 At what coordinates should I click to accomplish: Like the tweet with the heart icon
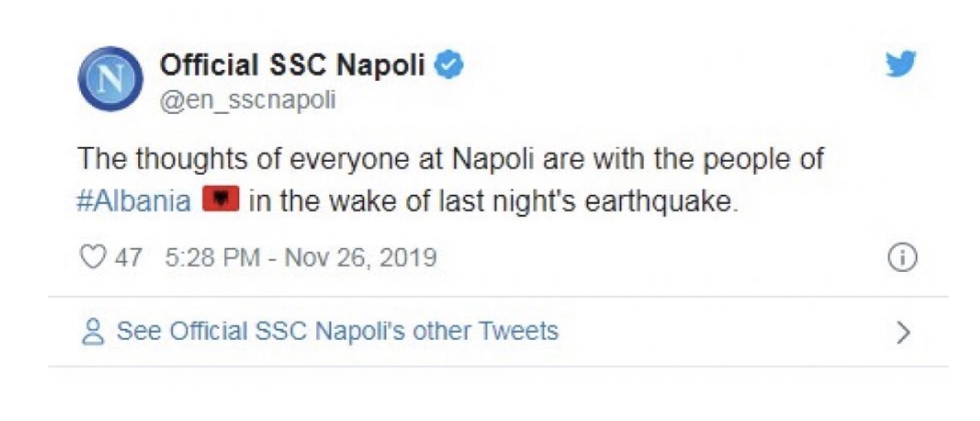(x=94, y=257)
